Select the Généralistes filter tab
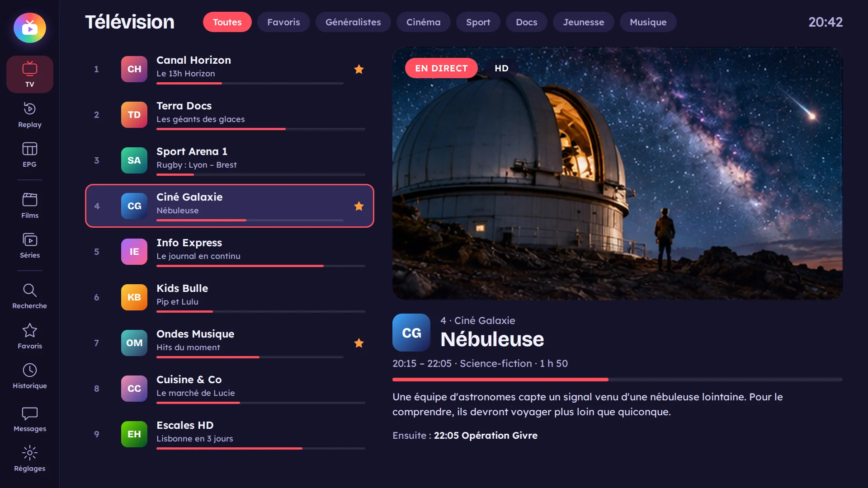 point(353,22)
